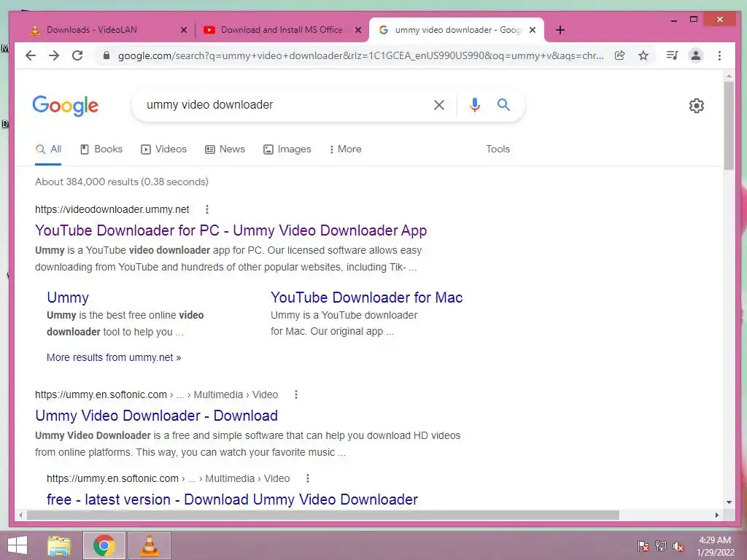This screenshot has height=560, width=747.
Task: Go to Google homepage via the logo
Action: pyautogui.click(x=65, y=106)
